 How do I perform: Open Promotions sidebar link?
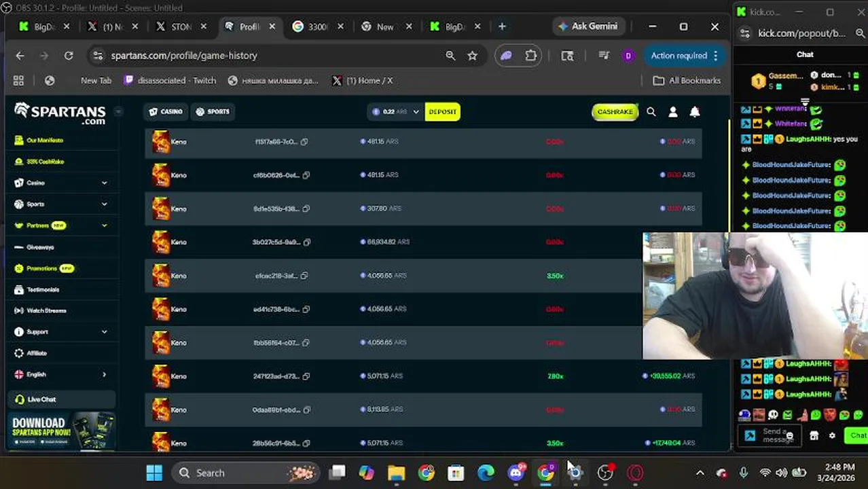41,268
